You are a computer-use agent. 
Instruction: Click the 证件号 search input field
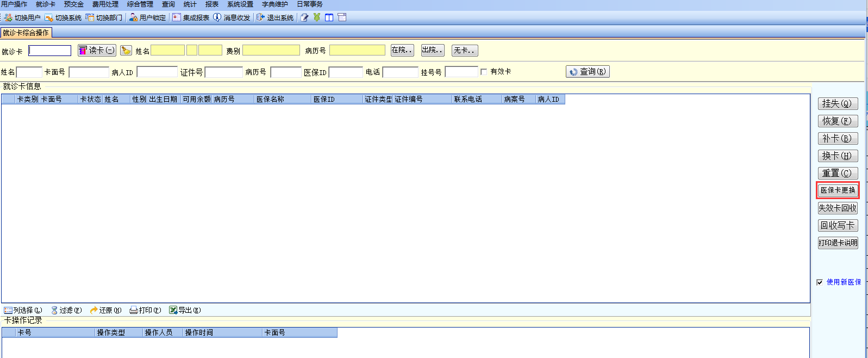coord(223,72)
